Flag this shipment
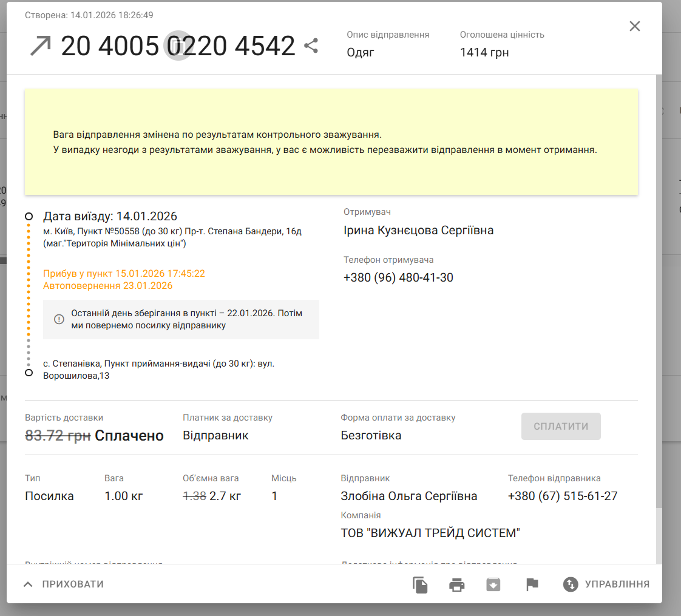 532,584
